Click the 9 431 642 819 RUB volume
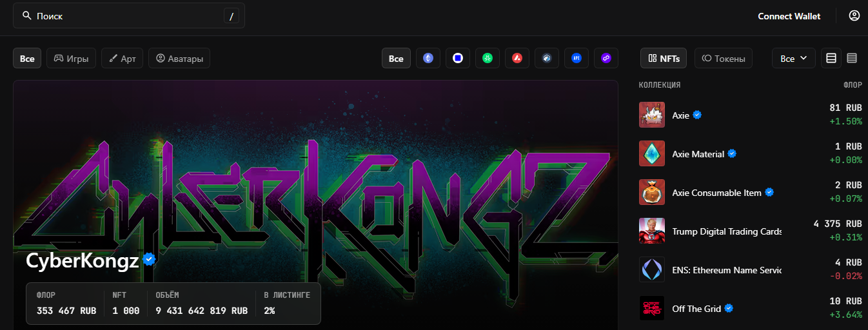This screenshot has height=330, width=868. pos(201,311)
